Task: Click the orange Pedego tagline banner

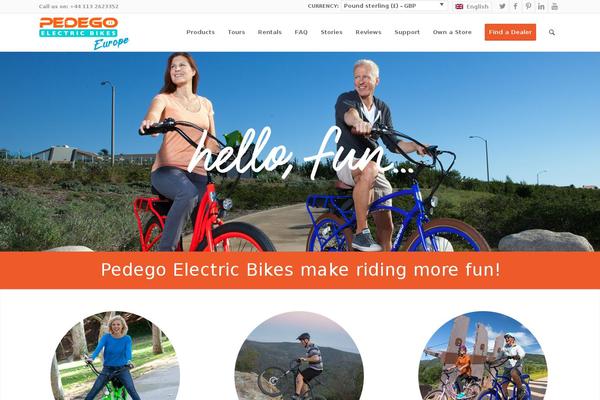Action: pyautogui.click(x=300, y=270)
